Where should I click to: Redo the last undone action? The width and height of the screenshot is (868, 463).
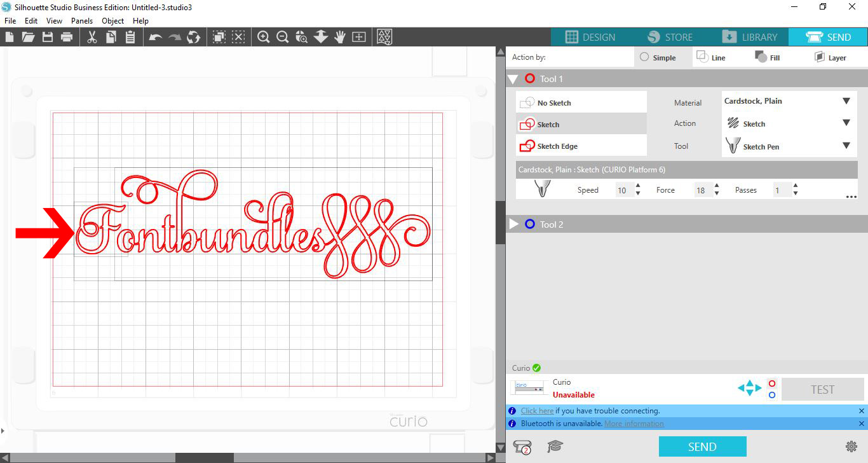click(174, 37)
